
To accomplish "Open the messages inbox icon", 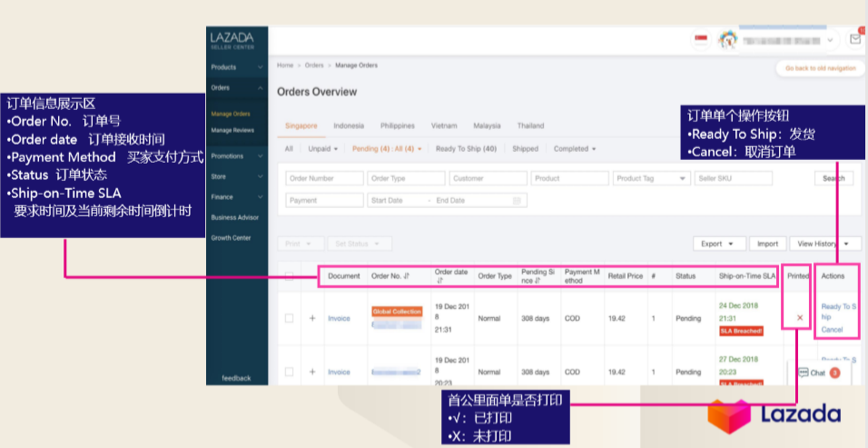I will click(855, 39).
